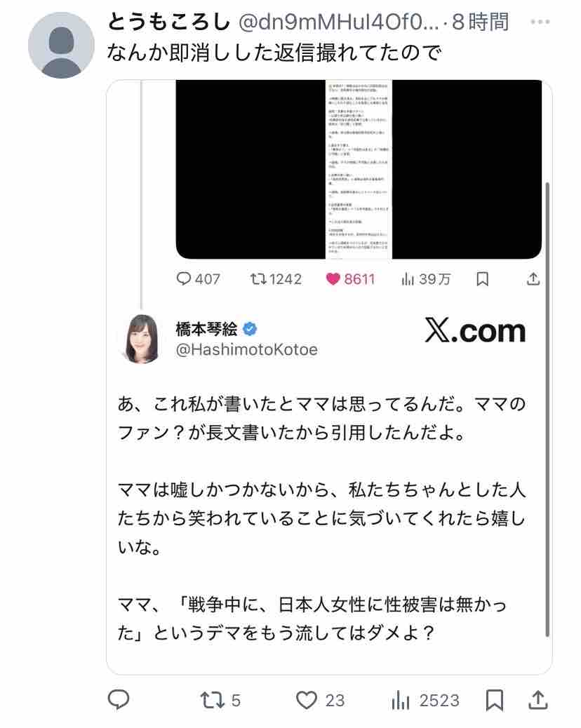Bookmark the embedded screenshot post
The height and width of the screenshot is (728, 581).
coord(483,278)
